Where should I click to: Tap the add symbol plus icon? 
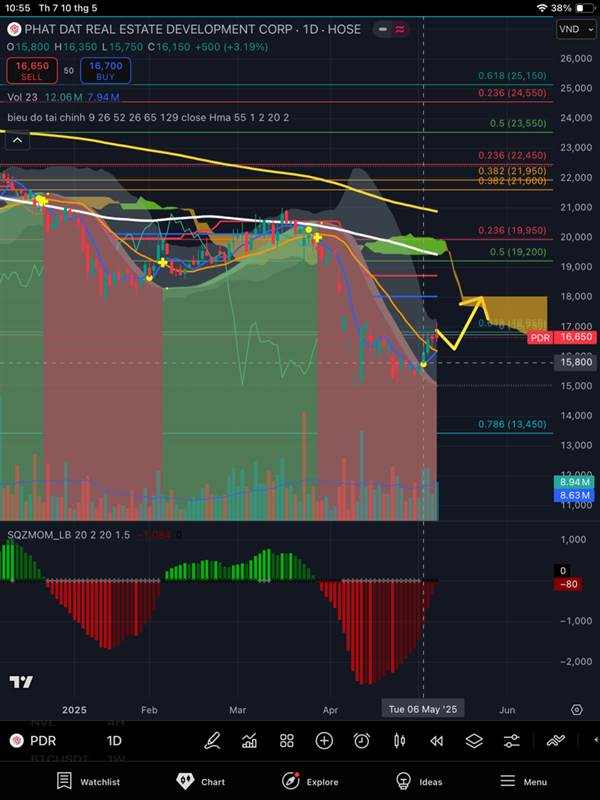coord(324,740)
